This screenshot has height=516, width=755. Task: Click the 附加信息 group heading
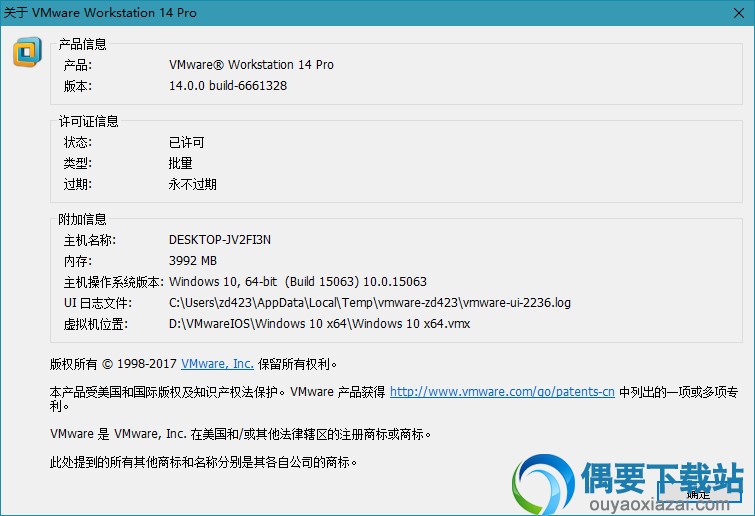[82, 219]
